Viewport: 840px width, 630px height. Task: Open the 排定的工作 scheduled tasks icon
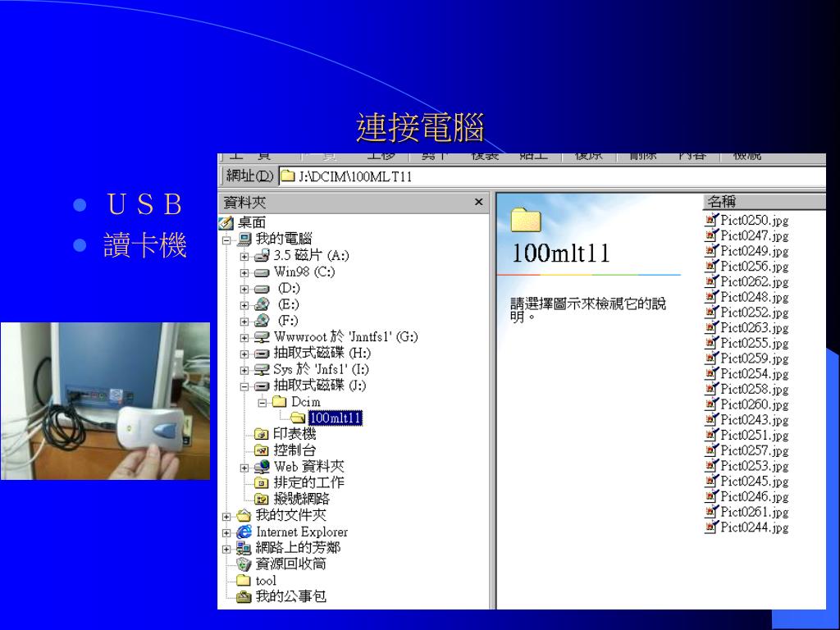[262, 482]
